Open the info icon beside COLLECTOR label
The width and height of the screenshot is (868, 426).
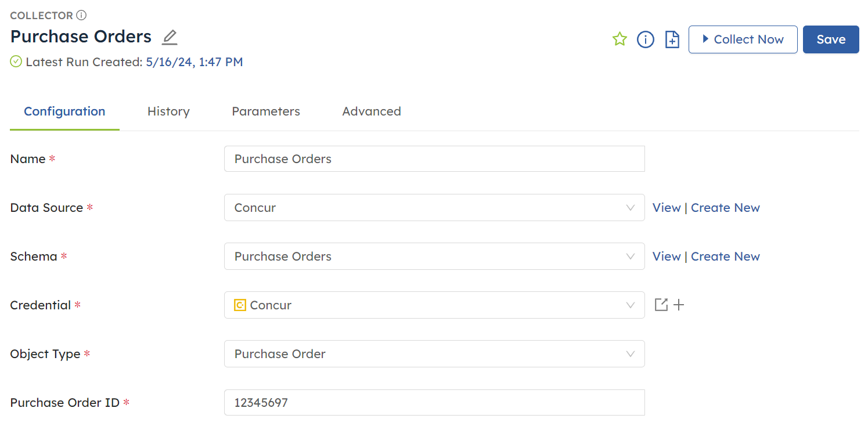[82, 15]
